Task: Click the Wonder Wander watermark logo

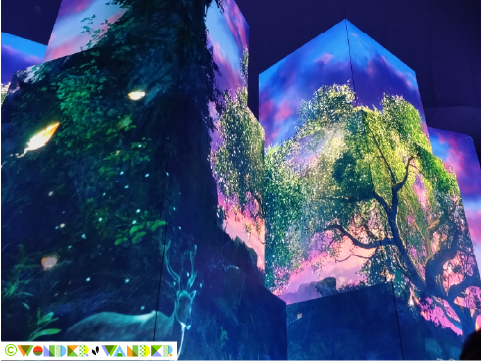Action: point(89,350)
